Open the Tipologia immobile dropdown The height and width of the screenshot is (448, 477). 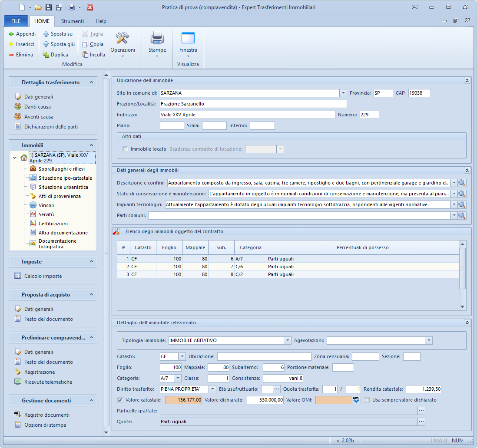click(x=287, y=341)
